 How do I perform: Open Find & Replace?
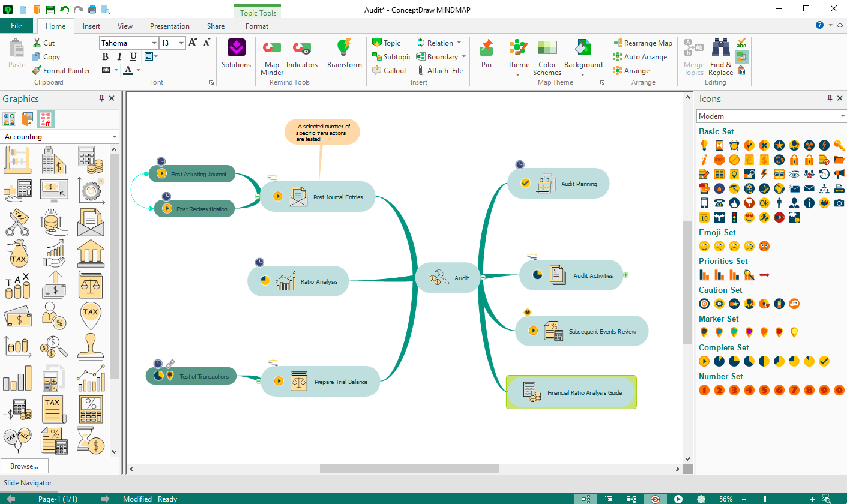[x=720, y=58]
